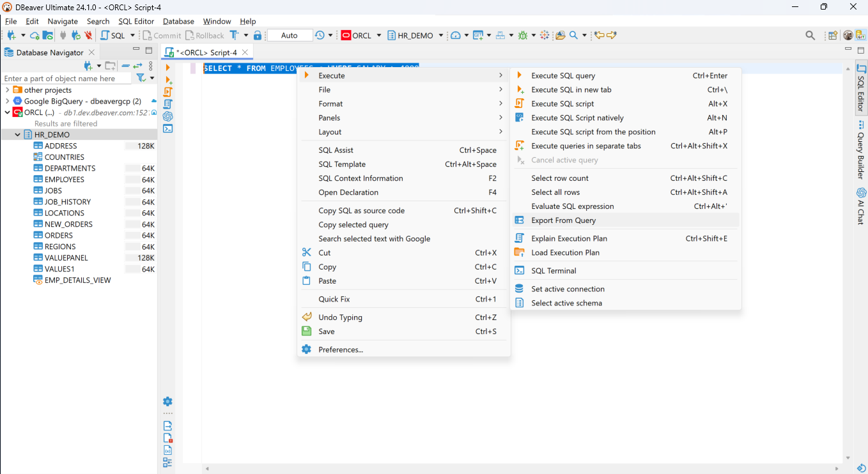Viewport: 868px width, 474px height.
Task: Click the dashboard gauge icon in the toolbar
Action: tap(456, 35)
